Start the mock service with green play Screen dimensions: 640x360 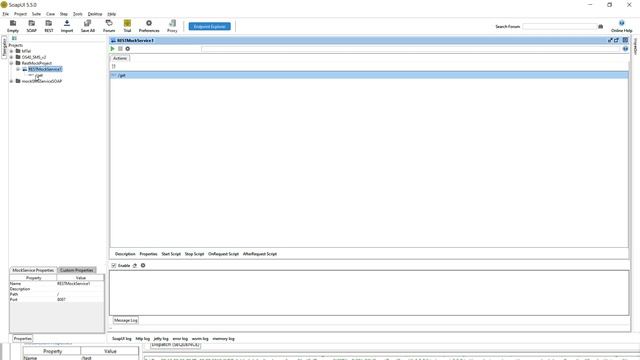(x=113, y=49)
